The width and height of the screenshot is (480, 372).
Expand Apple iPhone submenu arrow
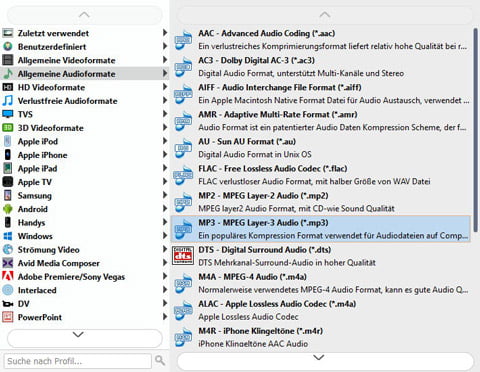[165, 154]
